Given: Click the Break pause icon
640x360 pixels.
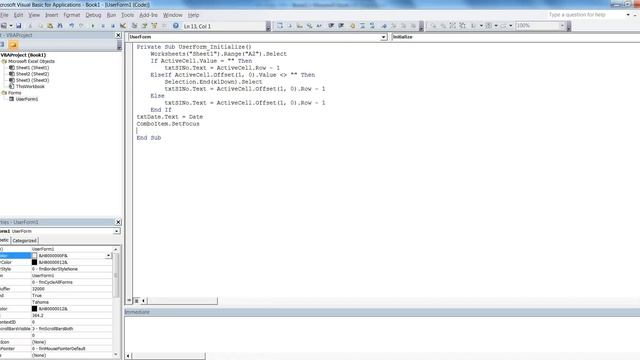Looking at the screenshot, I should coord(103,26).
